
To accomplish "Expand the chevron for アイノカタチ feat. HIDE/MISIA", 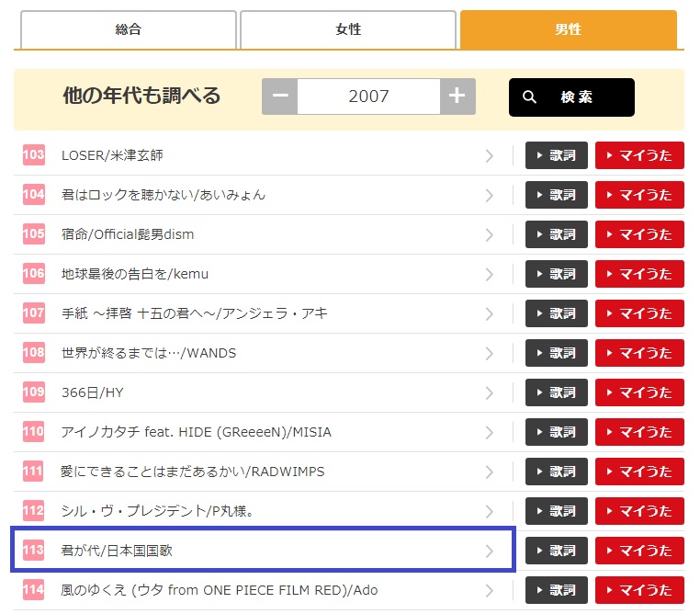I will 489,432.
